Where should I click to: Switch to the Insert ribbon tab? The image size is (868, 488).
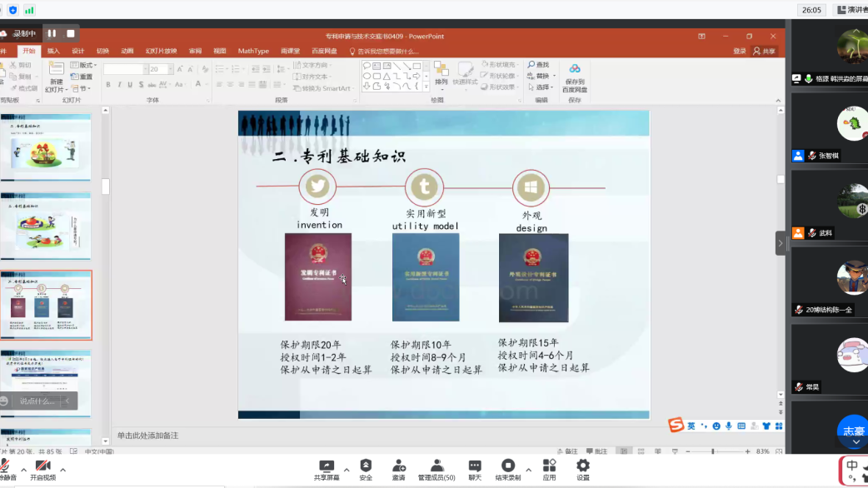(x=53, y=51)
